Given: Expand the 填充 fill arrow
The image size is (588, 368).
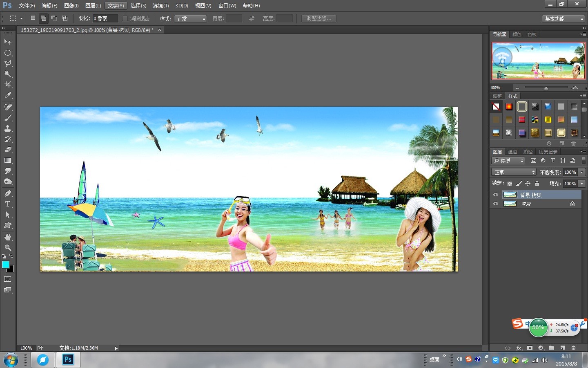Looking at the screenshot, I should tap(582, 184).
